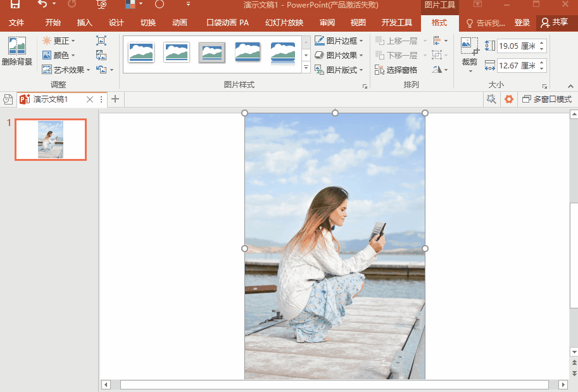
Task: Switch to Transitions (切换) tab
Action: click(148, 23)
